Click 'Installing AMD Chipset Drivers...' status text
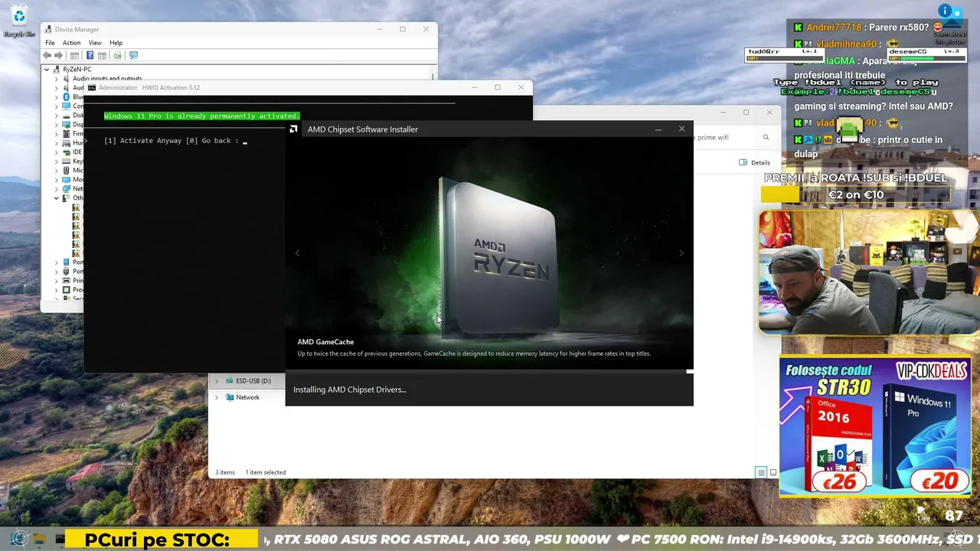980x551 pixels. pos(350,390)
